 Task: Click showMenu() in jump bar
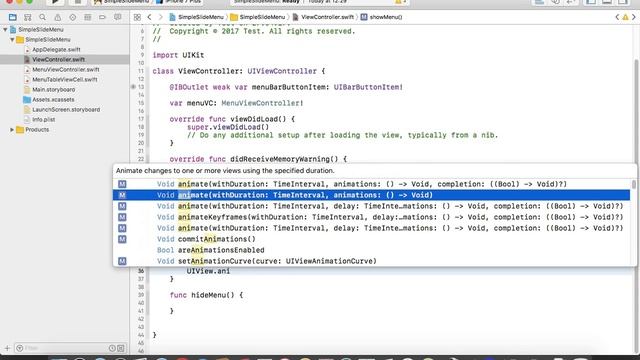pos(381,17)
